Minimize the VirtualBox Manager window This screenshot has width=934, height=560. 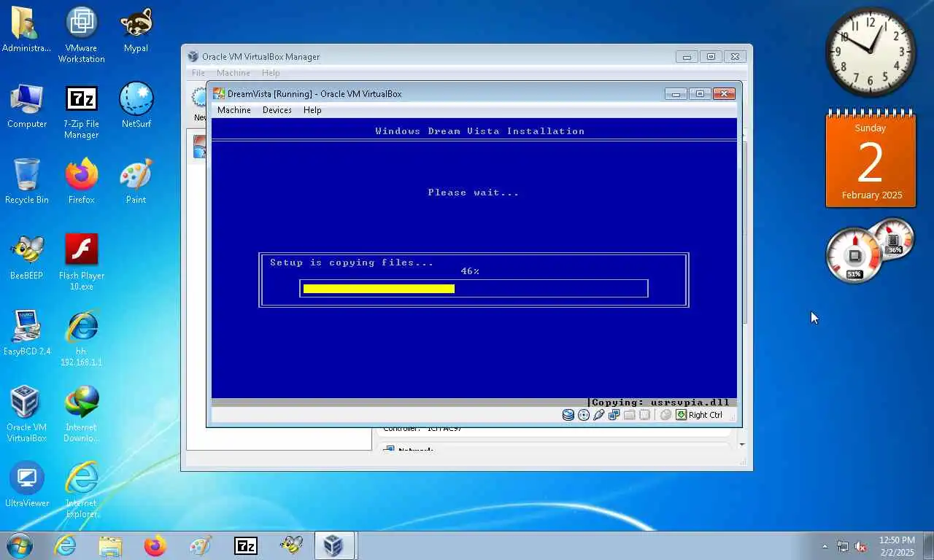pyautogui.click(x=687, y=57)
